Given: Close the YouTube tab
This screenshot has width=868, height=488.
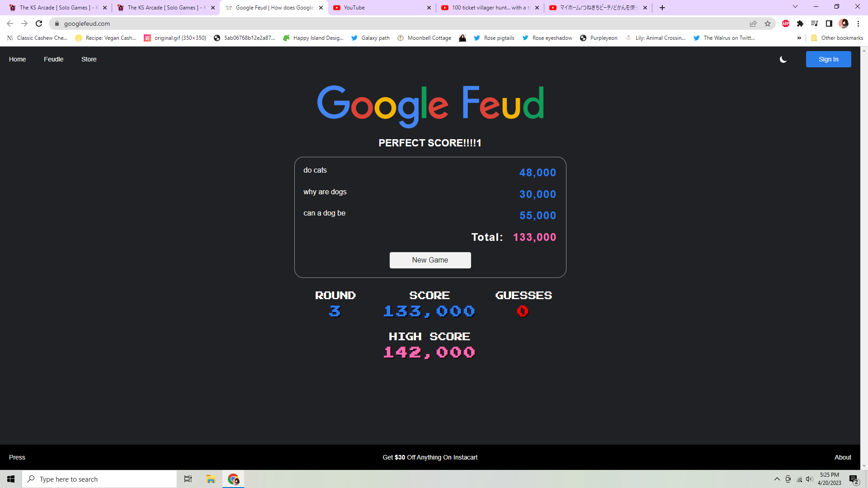Looking at the screenshot, I should [x=429, y=8].
